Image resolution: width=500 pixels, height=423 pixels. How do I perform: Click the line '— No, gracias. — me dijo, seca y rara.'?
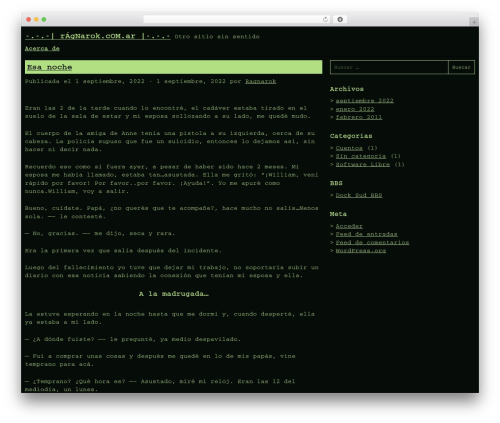[x=100, y=233]
